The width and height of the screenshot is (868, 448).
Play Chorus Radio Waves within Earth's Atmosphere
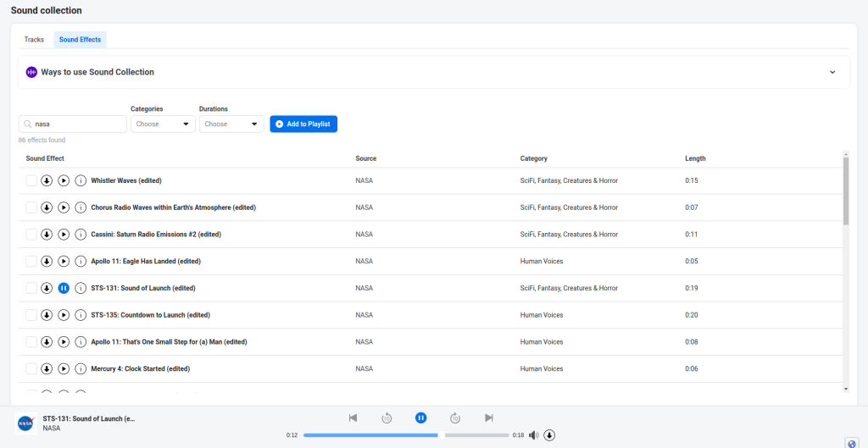tap(64, 207)
